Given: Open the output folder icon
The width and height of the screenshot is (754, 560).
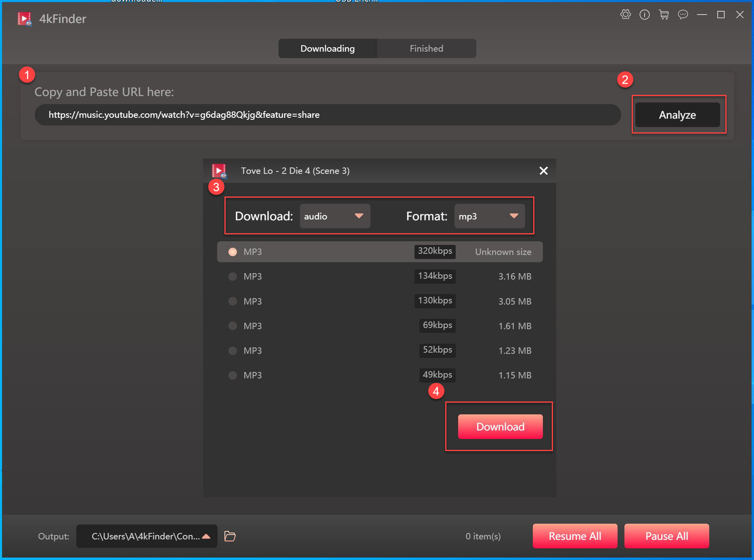Looking at the screenshot, I should pos(230,536).
